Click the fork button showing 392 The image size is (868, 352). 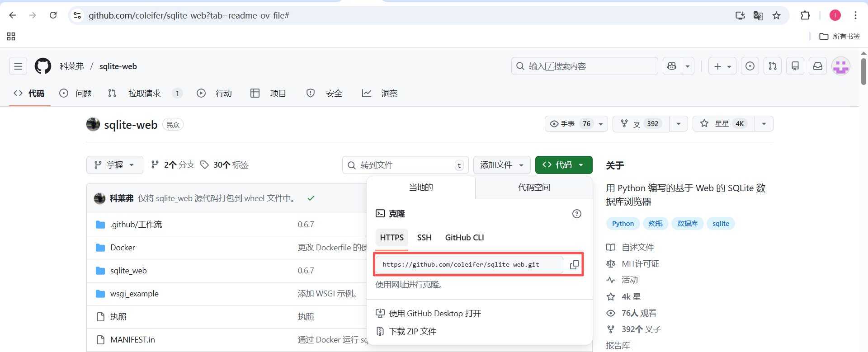(641, 124)
